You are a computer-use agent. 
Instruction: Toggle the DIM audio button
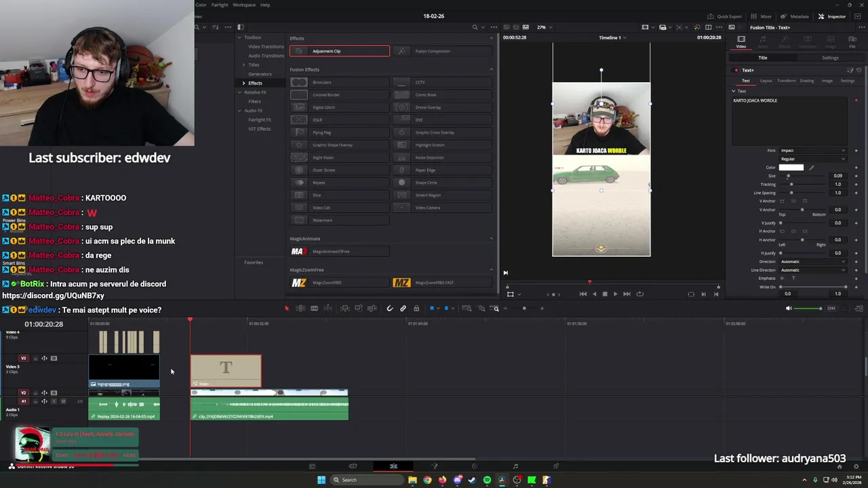(831, 308)
